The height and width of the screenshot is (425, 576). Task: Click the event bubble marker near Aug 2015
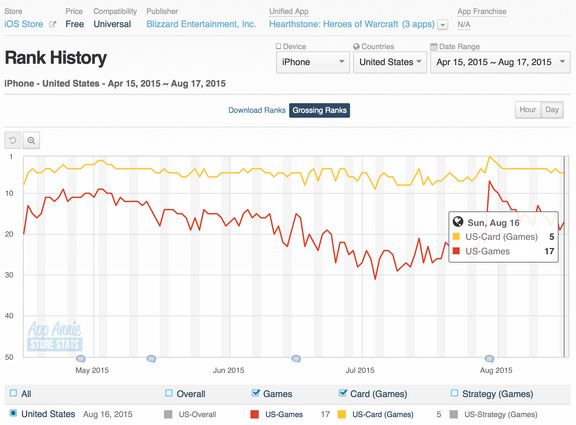pyautogui.click(x=489, y=359)
